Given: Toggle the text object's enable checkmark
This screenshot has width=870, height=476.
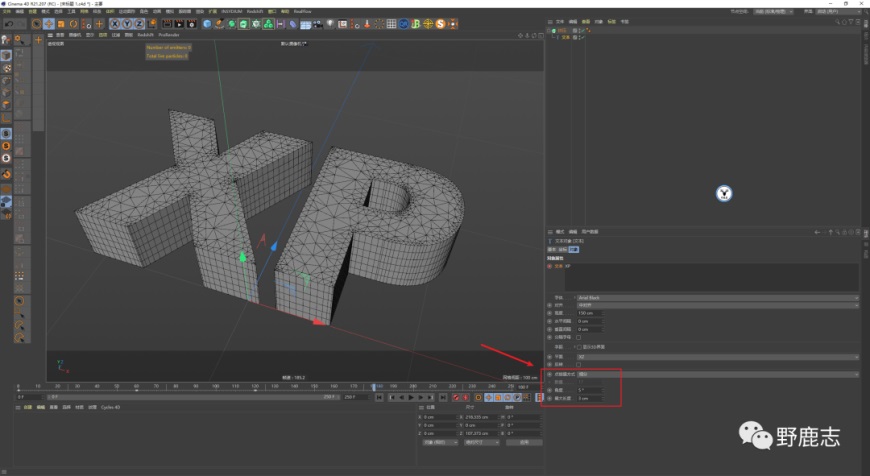Looking at the screenshot, I should pyautogui.click(x=582, y=37).
